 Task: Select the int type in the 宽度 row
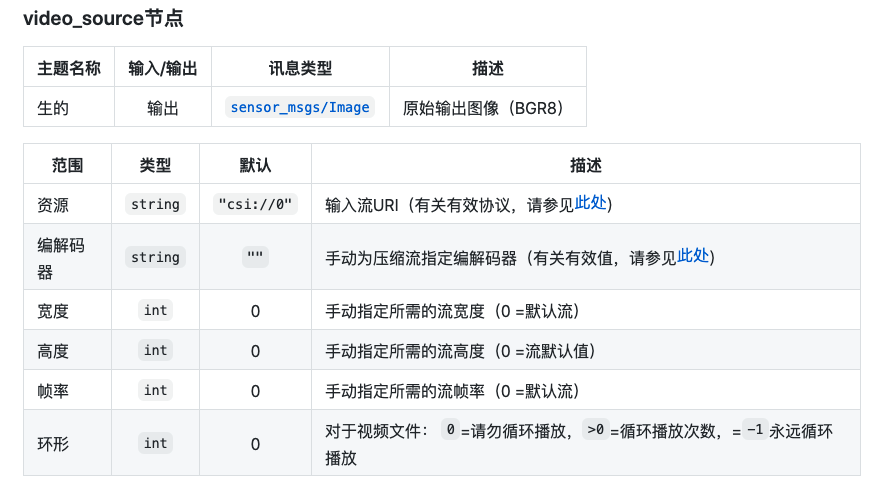155,310
